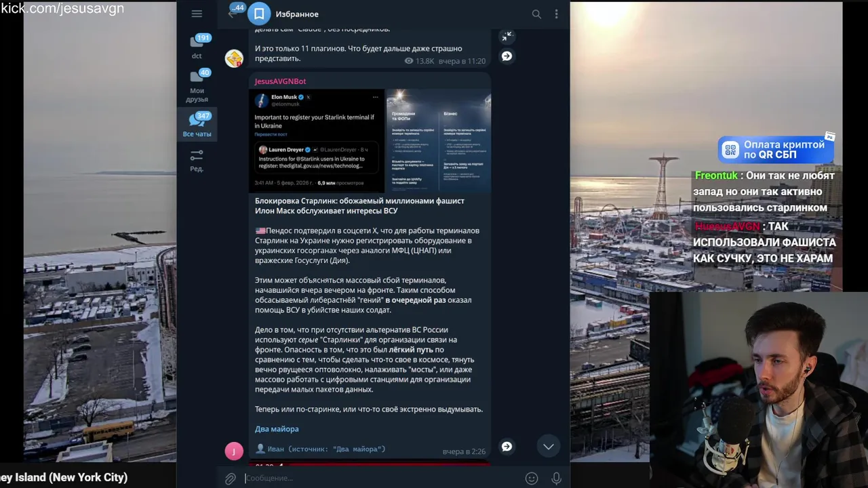Click the kick.com/jesusavgn overlay text
Image resolution: width=868 pixels, height=488 pixels.
(62, 8)
